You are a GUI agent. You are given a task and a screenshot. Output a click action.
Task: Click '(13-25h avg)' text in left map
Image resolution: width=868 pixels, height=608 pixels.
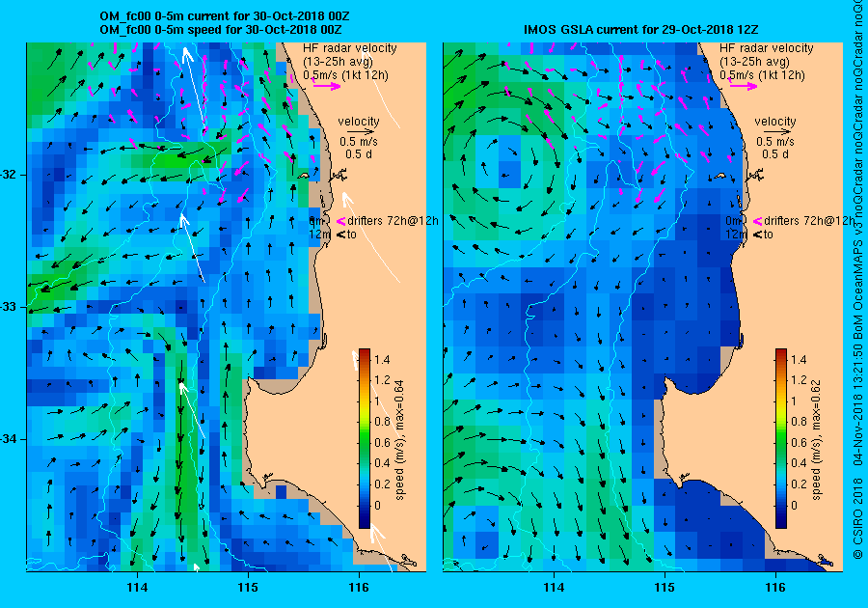click(338, 62)
